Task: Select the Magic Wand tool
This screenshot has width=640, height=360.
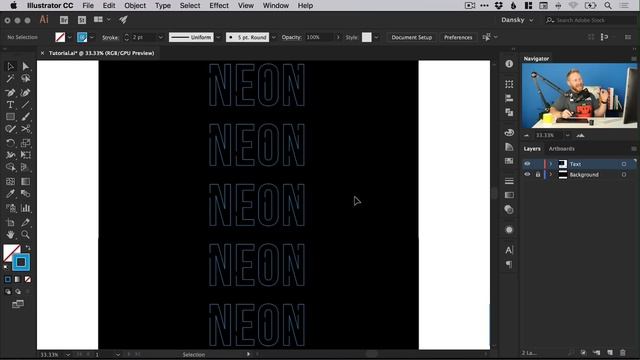Action: coord(11,78)
